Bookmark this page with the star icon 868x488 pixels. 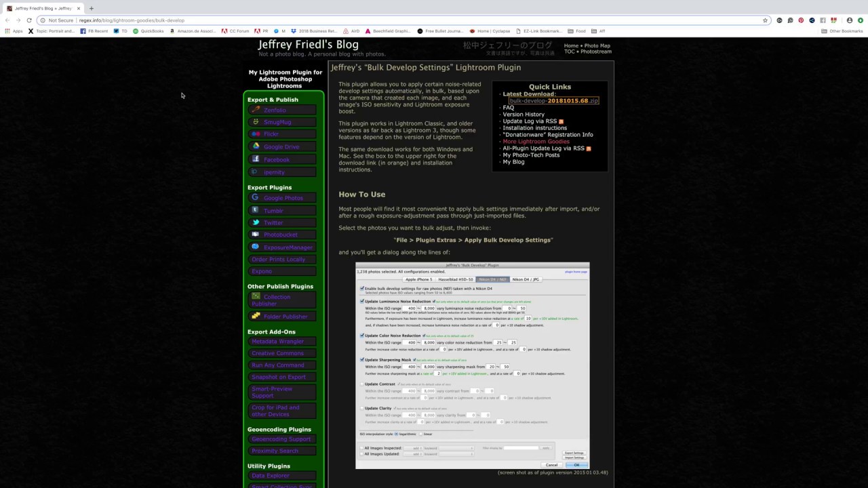point(766,20)
